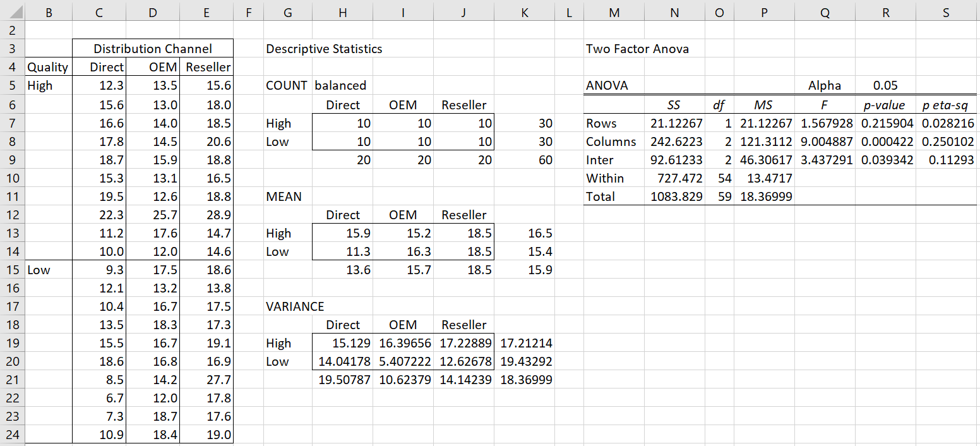Click the p-value 0.215904 cell
Screen dimensions: 980x446
(x=885, y=123)
